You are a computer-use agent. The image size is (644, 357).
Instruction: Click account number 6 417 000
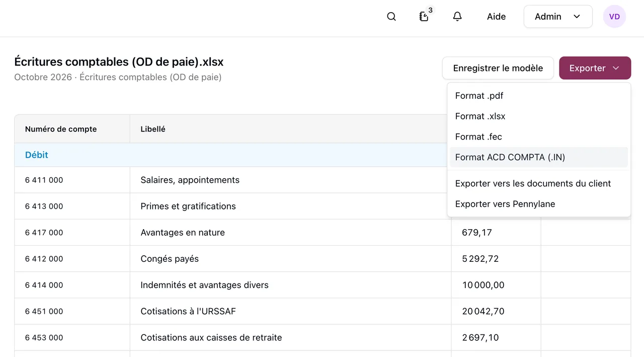coord(44,232)
